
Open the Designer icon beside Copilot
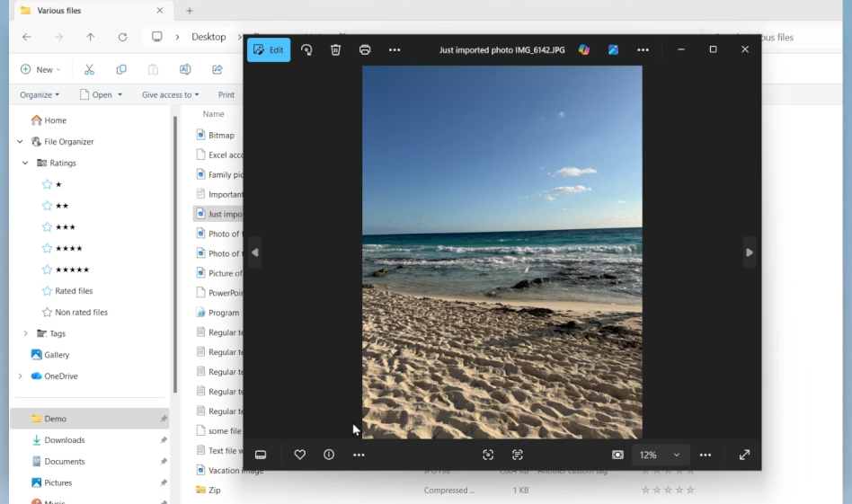[x=614, y=50]
